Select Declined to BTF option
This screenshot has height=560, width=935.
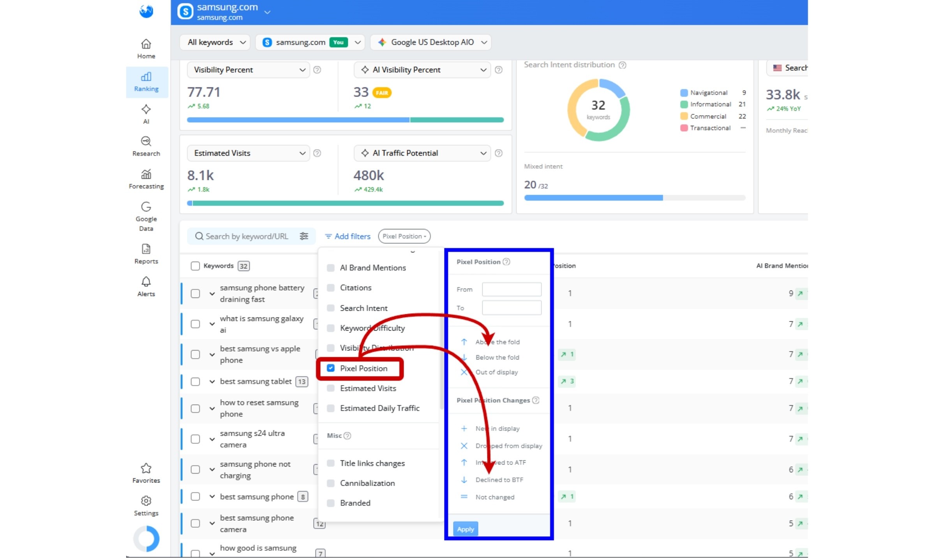point(499,480)
